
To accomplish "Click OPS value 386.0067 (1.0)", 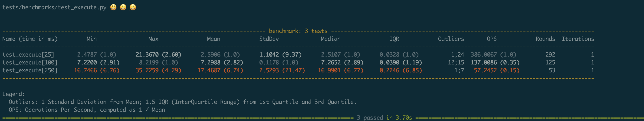I will click(x=493, y=55).
